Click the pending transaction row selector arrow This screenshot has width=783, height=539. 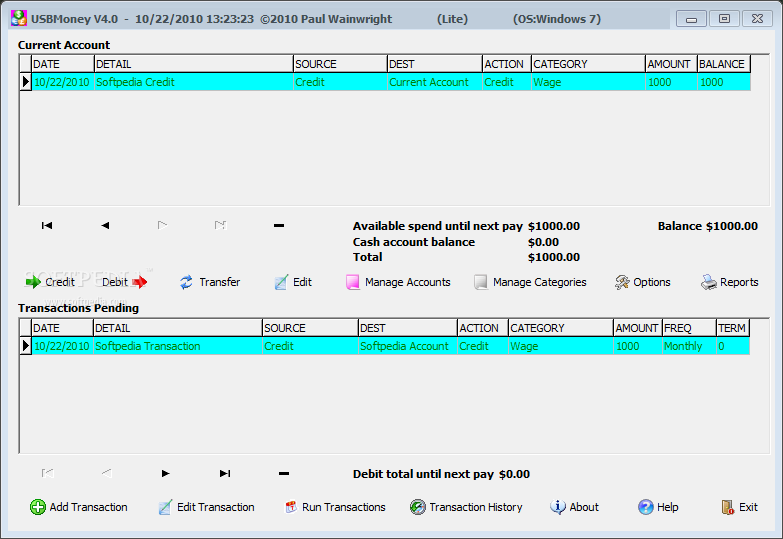pyautogui.click(x=25, y=346)
